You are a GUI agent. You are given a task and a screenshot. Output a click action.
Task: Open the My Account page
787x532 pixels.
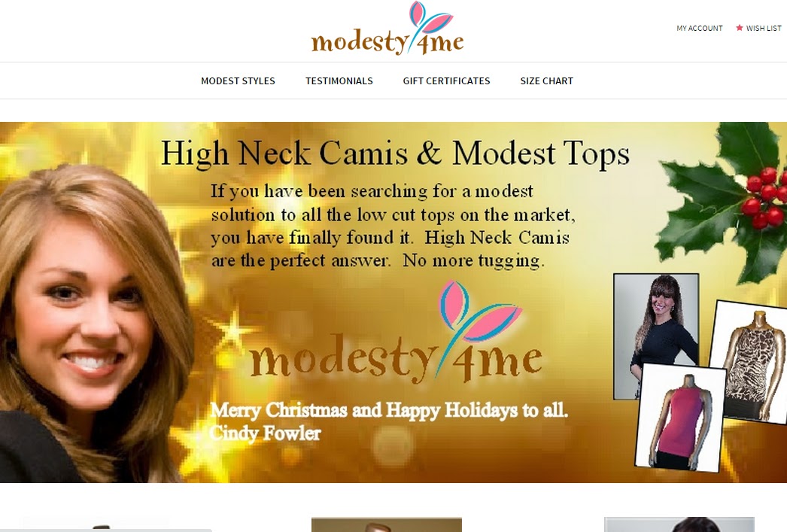click(x=699, y=29)
